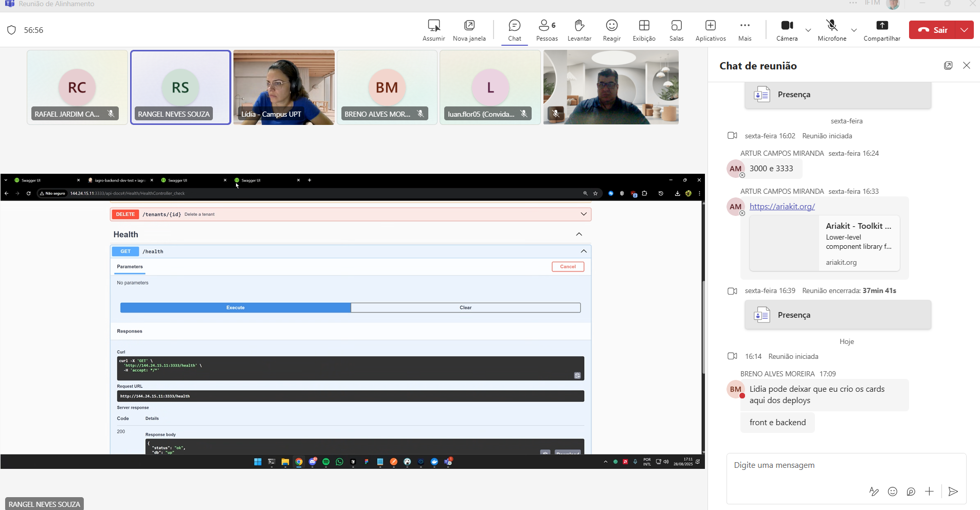Open the Mais options menu
The width and height of the screenshot is (980, 510).
click(x=745, y=30)
